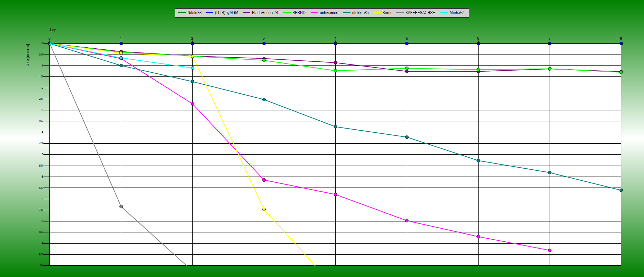This screenshot has height=277, width=644.
Task: Click schwamerl's magenta point at lap 3
Action: pos(264,180)
